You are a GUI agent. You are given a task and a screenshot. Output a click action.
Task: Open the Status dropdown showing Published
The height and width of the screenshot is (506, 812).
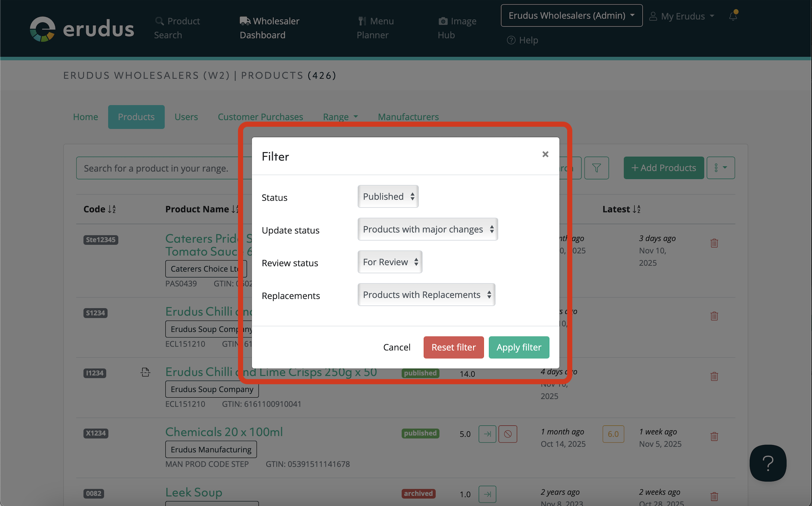388,196
